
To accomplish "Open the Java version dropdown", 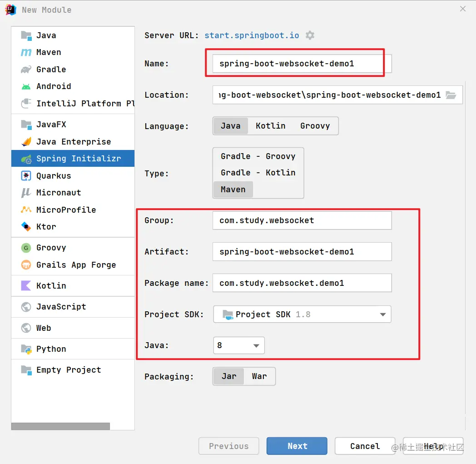I will [239, 345].
